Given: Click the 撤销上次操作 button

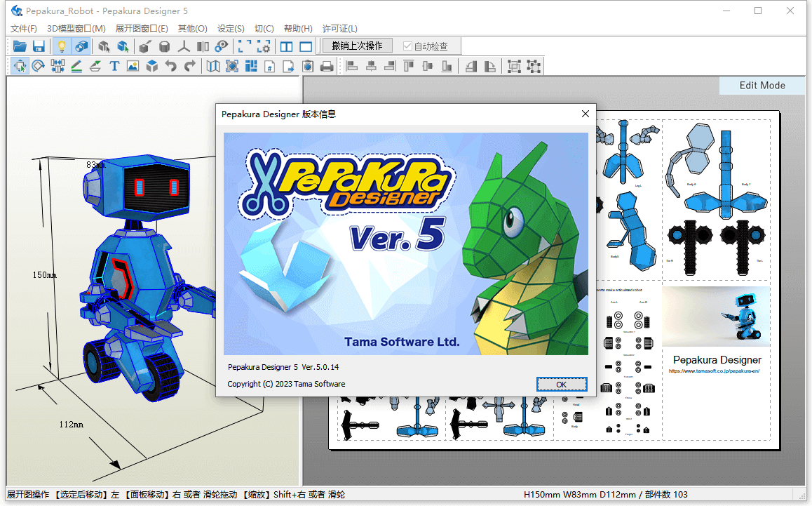Looking at the screenshot, I should pyautogui.click(x=357, y=46).
